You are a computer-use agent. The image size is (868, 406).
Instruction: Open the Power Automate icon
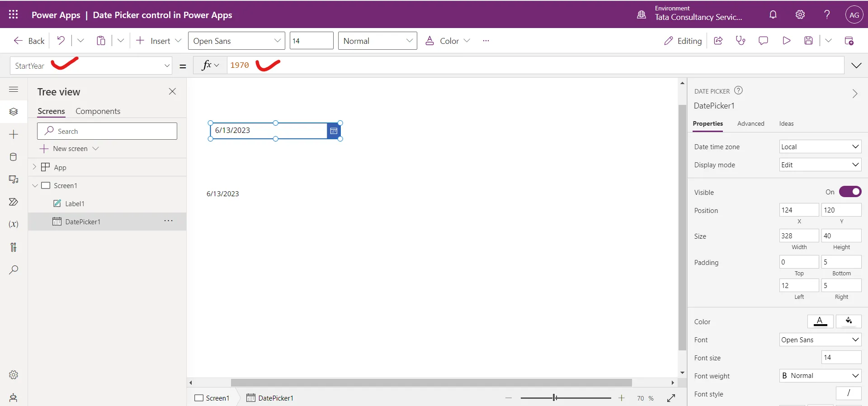click(x=14, y=202)
